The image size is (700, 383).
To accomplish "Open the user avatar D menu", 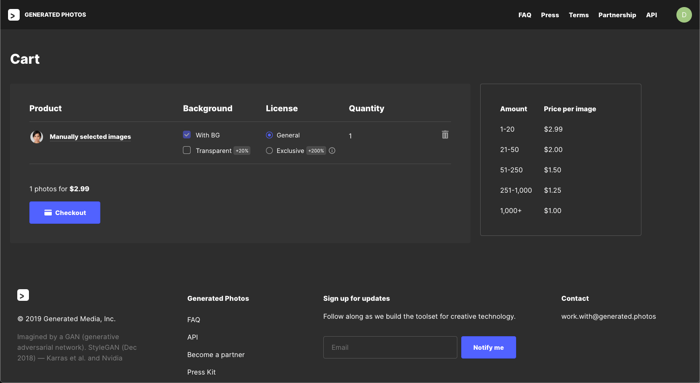I will (x=683, y=15).
